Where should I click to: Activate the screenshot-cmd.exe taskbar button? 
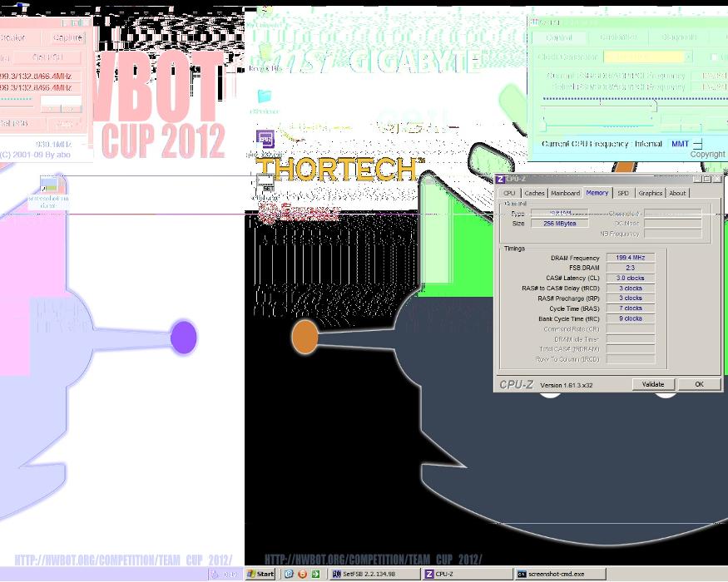point(561,575)
